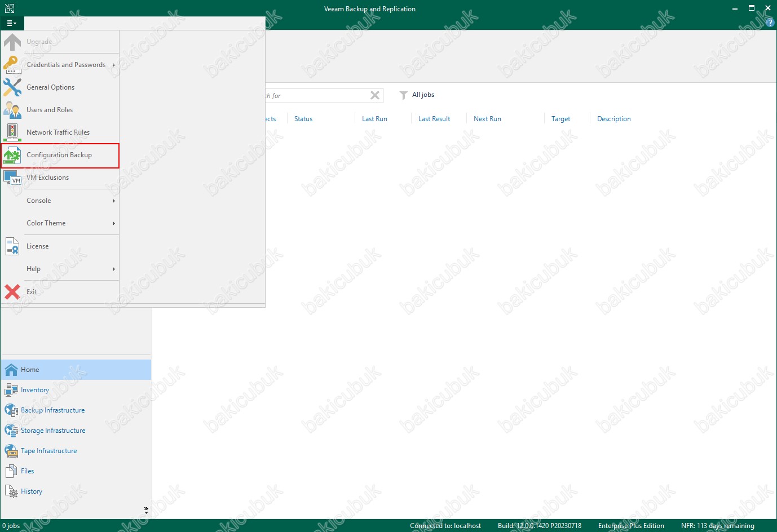Viewport: 777px width, 532px height.
Task: Clear the search box with the X
Action: [x=375, y=95]
